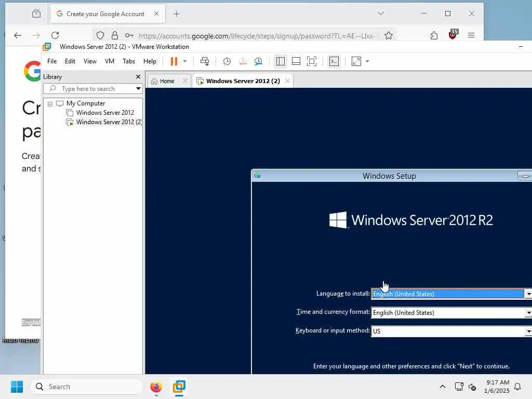Bookmark this page with the star icon
532x399 pixels.
[x=389, y=35]
